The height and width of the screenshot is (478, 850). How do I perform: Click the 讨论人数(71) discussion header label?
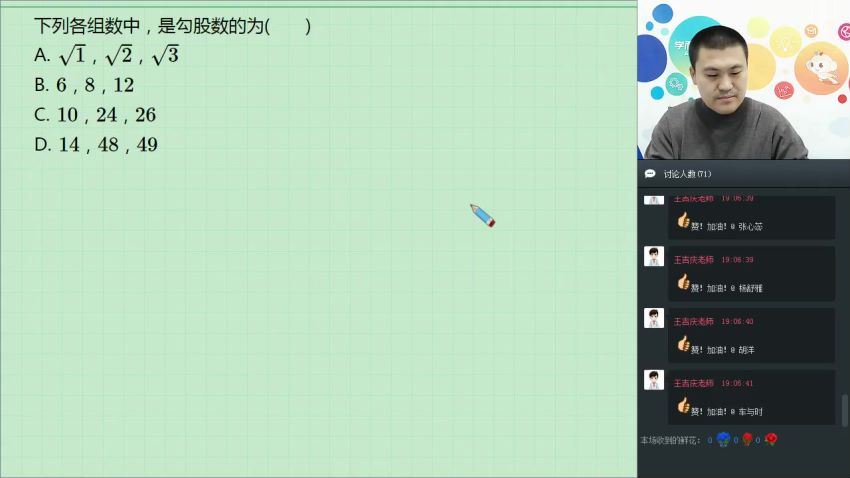[687, 174]
